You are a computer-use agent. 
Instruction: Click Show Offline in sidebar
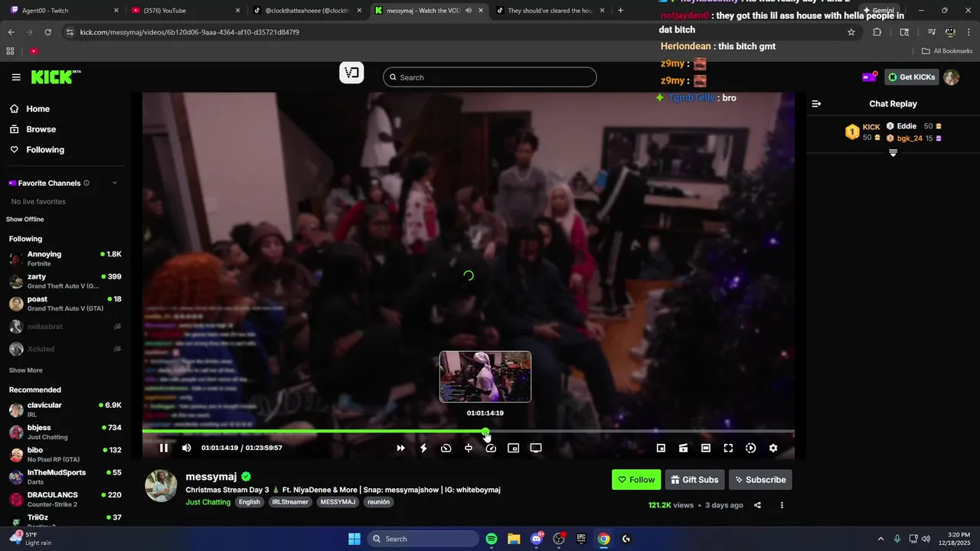coord(25,220)
